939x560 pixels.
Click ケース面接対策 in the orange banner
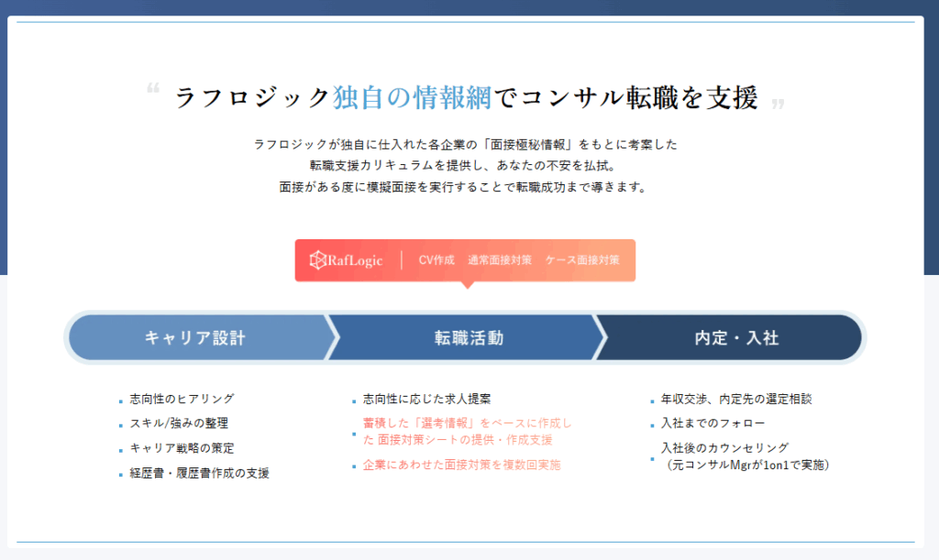point(582,260)
